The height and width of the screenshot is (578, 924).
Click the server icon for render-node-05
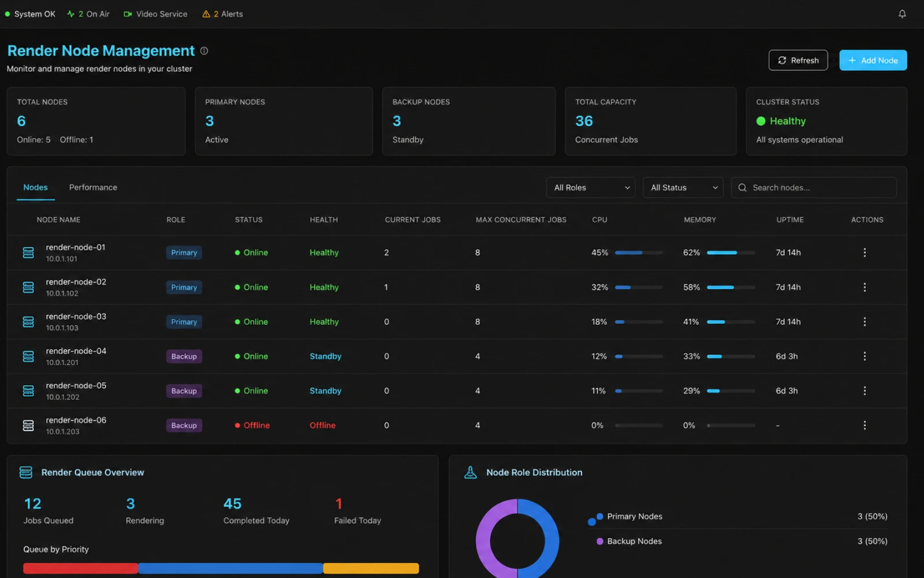coord(28,391)
